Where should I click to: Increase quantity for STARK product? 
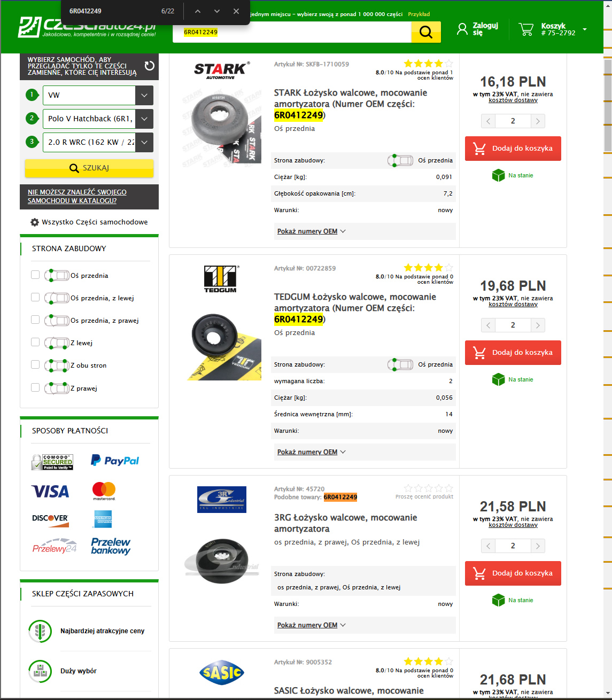[x=538, y=121]
